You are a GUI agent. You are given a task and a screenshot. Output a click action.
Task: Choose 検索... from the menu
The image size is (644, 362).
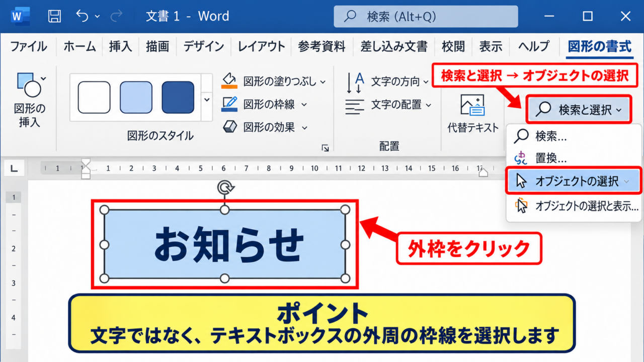tap(574, 136)
